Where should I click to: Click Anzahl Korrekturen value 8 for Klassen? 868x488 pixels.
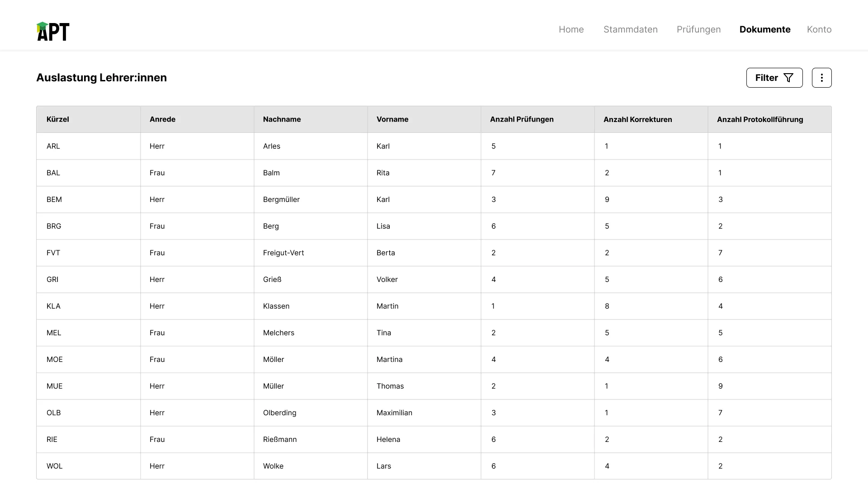coord(607,306)
